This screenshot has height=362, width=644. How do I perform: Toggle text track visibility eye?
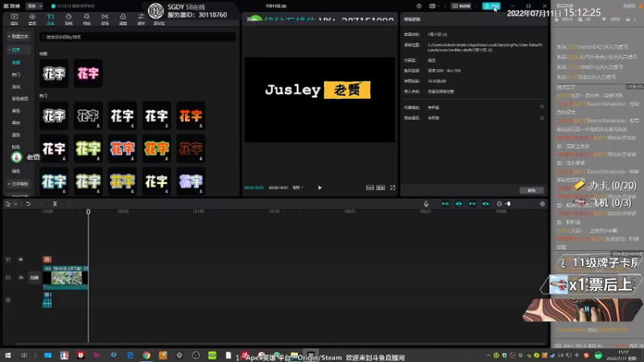[x=21, y=259]
